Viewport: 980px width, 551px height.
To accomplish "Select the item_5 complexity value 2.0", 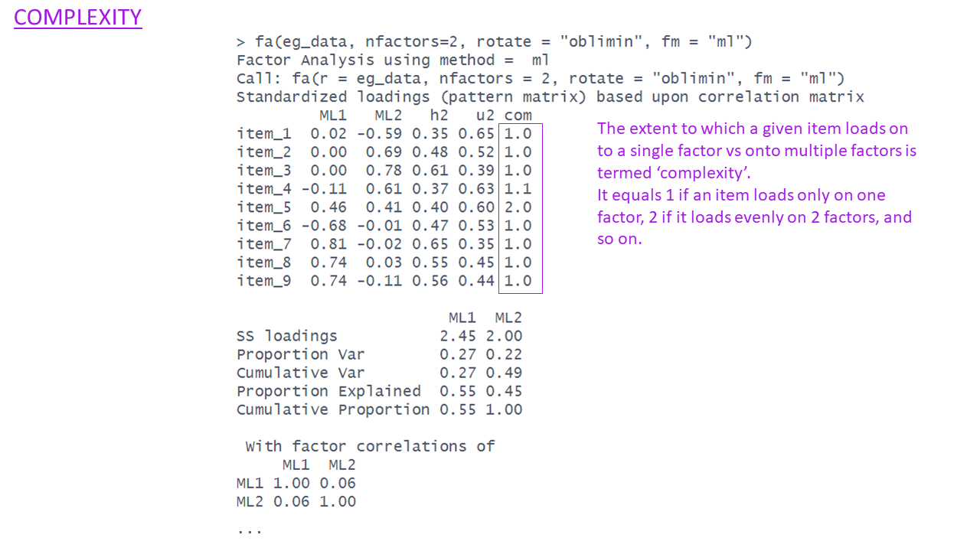I will (518, 207).
